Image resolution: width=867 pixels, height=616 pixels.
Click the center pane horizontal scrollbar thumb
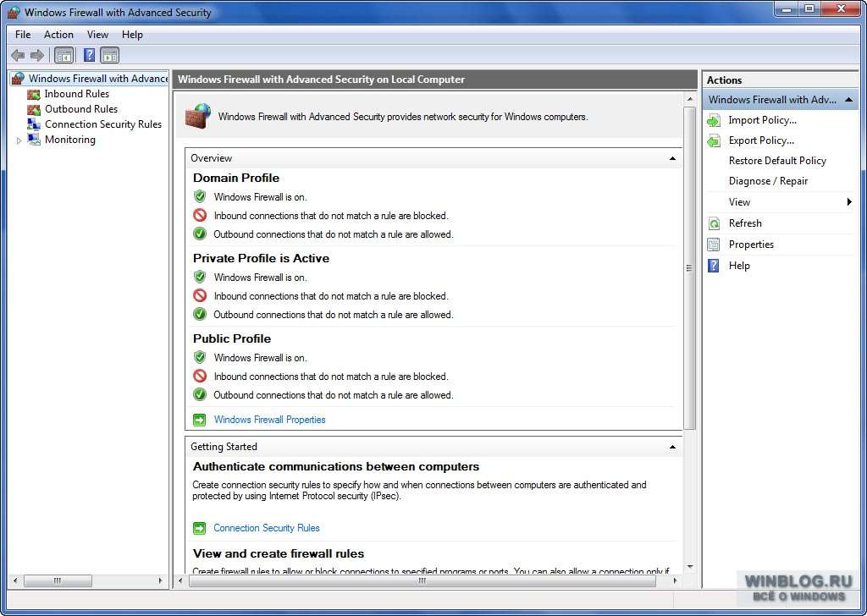click(x=422, y=581)
